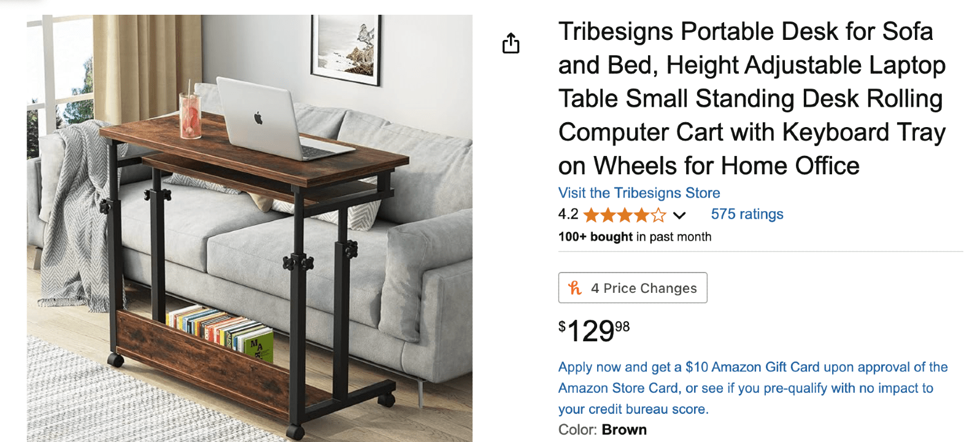Click the Color: Brown label
Viewport: 980px width, 442px height.
602,430
